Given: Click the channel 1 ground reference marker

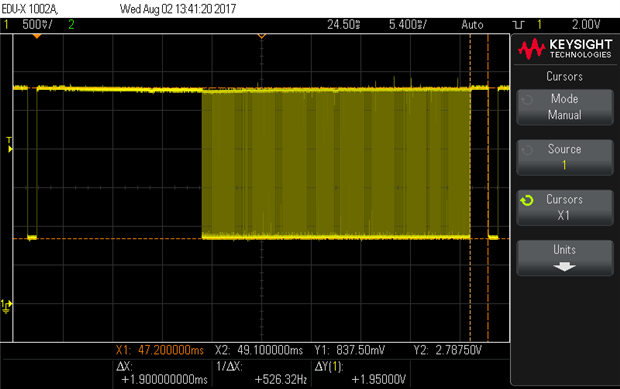Looking at the screenshot, I should point(6,306).
